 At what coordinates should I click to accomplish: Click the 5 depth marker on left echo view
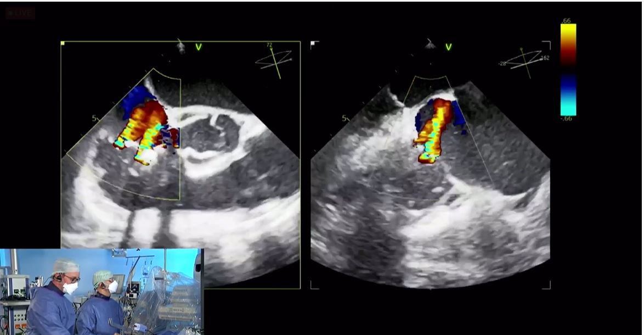coord(94,119)
